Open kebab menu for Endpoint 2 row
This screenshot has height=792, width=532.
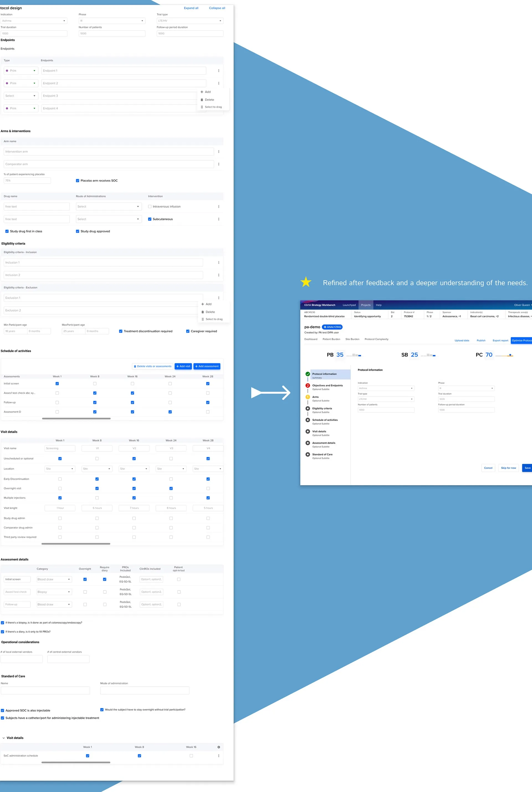(219, 83)
